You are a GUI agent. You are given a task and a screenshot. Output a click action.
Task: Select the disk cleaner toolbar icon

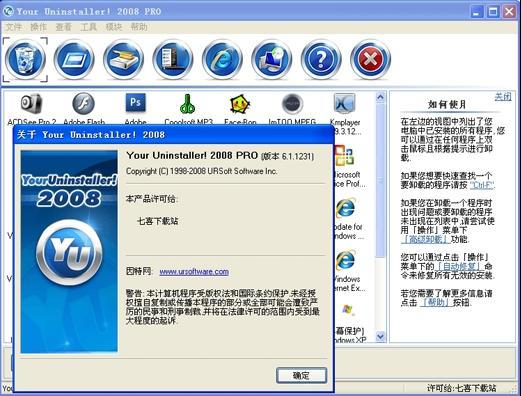(124, 59)
